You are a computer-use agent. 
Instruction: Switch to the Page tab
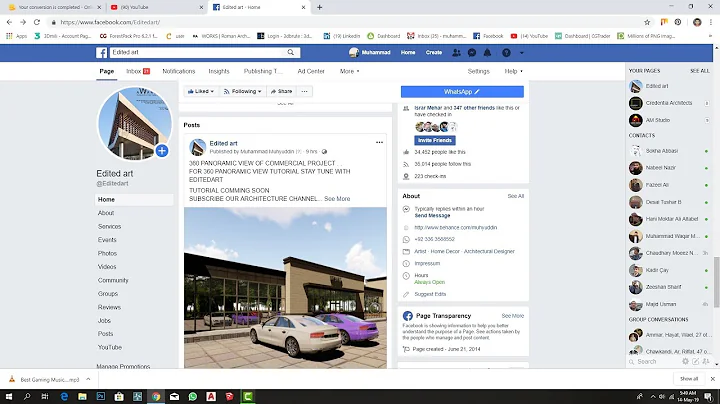click(107, 71)
